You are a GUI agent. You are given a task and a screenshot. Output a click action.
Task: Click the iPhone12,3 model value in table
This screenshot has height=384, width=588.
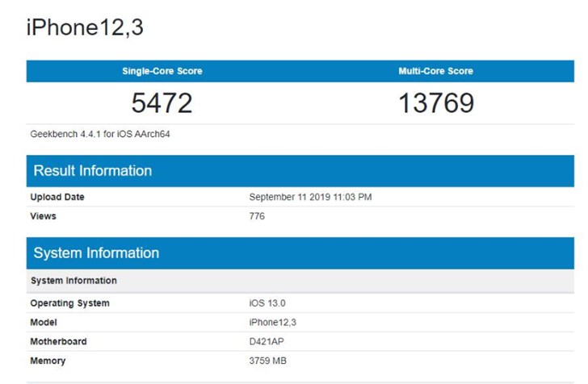[273, 323]
